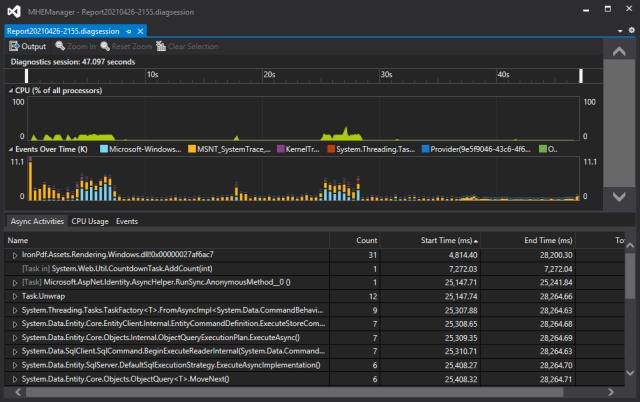Close the Report20210426-2155.diagsession tab

[x=140, y=31]
